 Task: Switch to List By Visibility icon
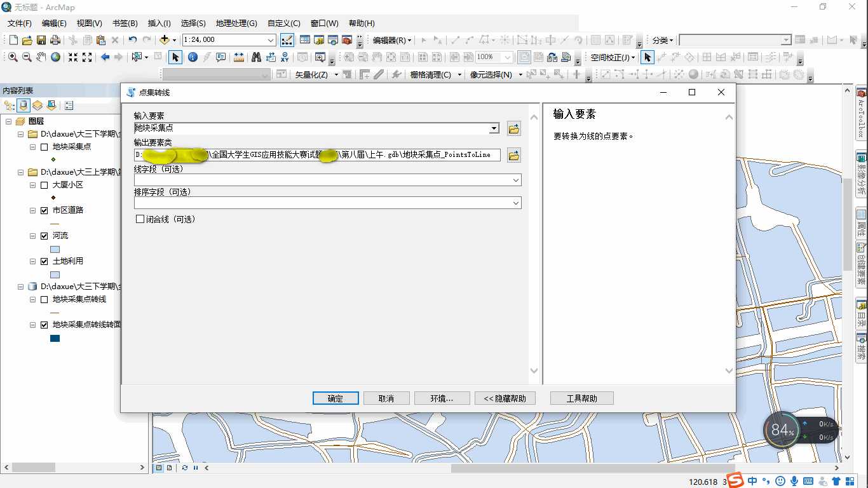pyautogui.click(x=37, y=105)
